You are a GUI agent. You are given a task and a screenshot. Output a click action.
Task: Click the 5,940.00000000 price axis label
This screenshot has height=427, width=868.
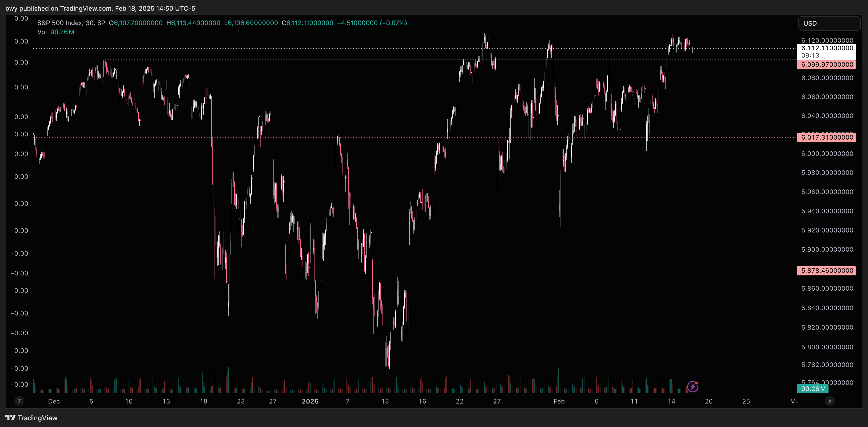pos(827,211)
